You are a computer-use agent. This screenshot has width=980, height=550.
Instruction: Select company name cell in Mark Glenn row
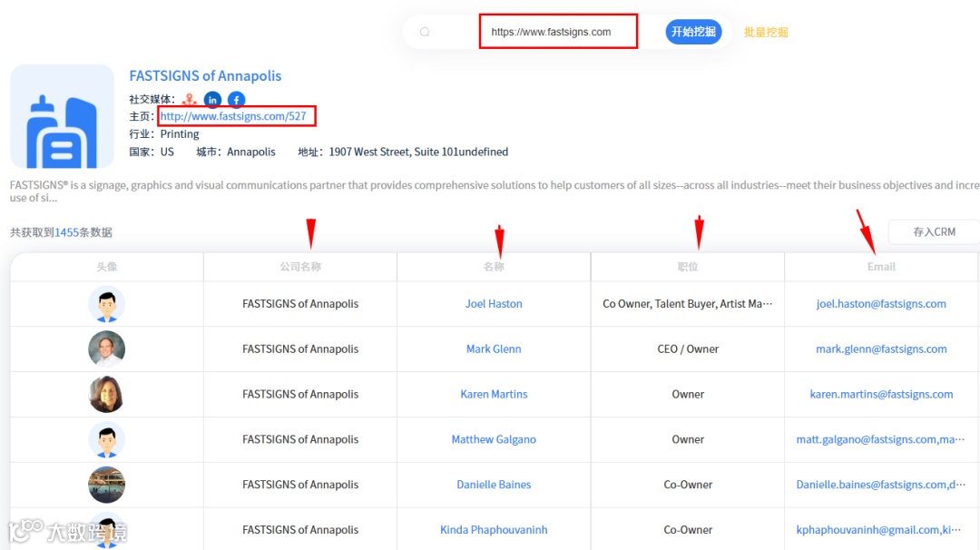[x=300, y=349]
